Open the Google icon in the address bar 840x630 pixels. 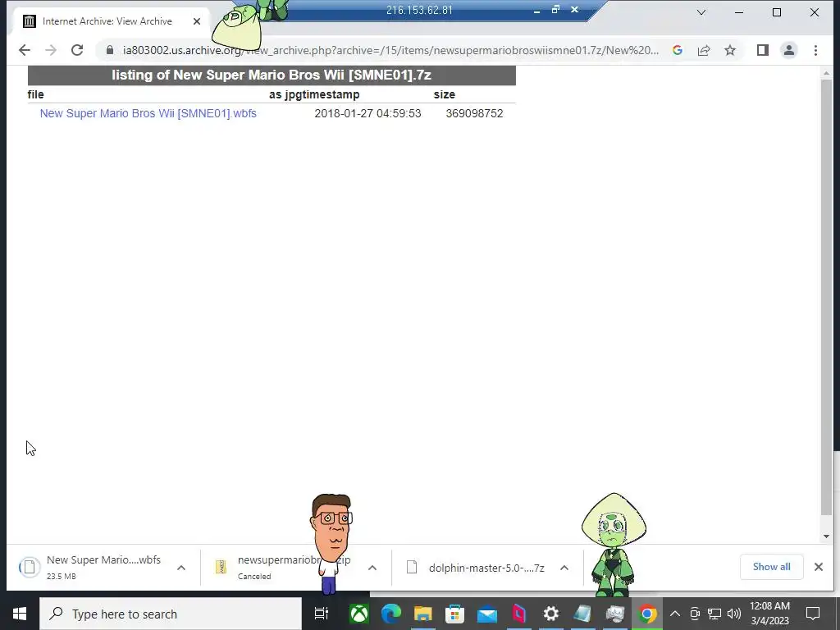click(x=677, y=50)
